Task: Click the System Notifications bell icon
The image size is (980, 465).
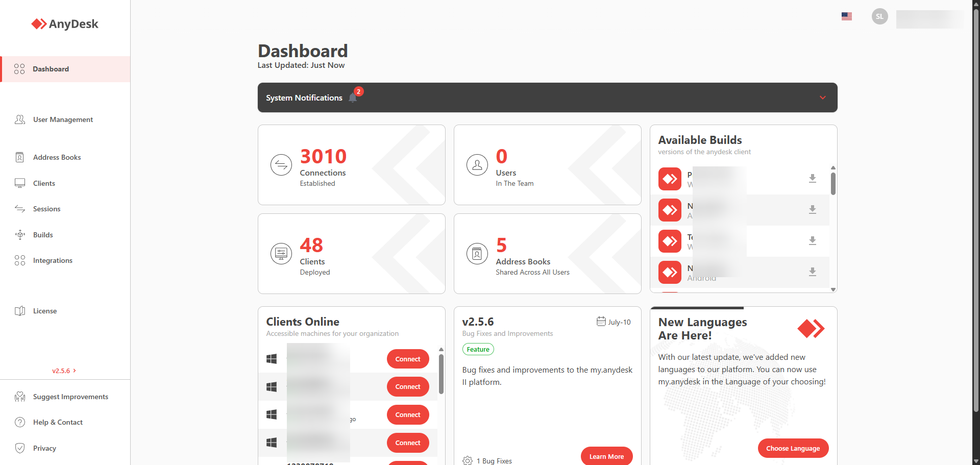Action: pos(353,97)
